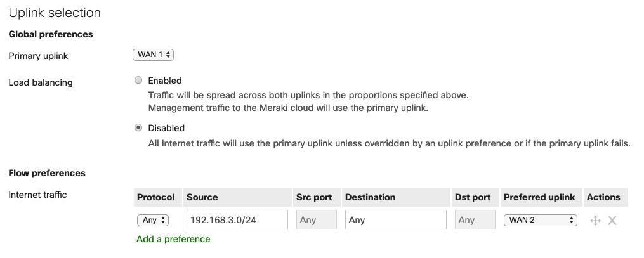Click the Destination column header
The height and width of the screenshot is (258, 644).
pyautogui.click(x=370, y=197)
